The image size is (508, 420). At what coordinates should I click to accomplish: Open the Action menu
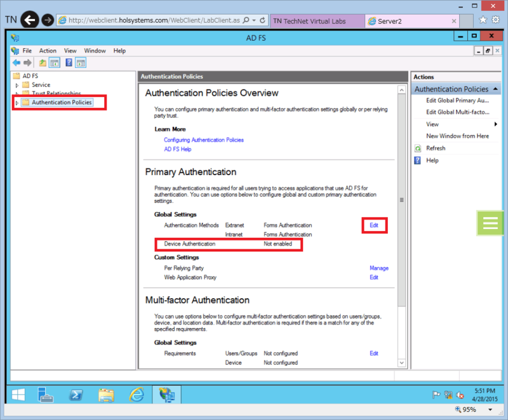(x=48, y=51)
